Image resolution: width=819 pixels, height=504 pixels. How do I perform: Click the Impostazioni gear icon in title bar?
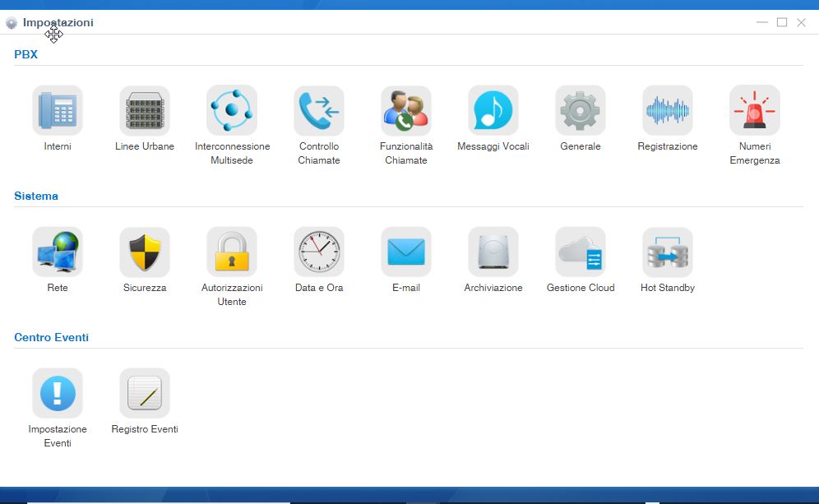tap(12, 23)
